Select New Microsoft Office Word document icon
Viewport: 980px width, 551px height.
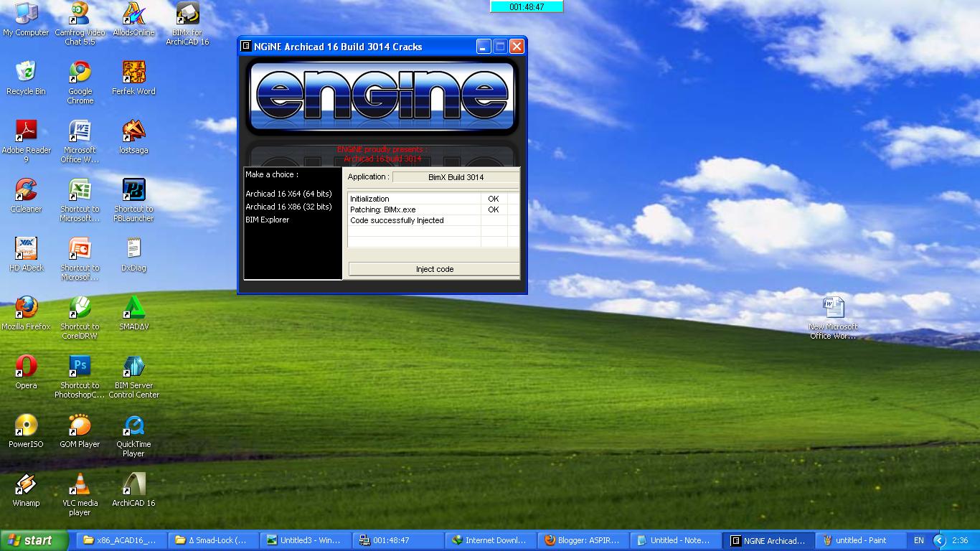pos(833,318)
